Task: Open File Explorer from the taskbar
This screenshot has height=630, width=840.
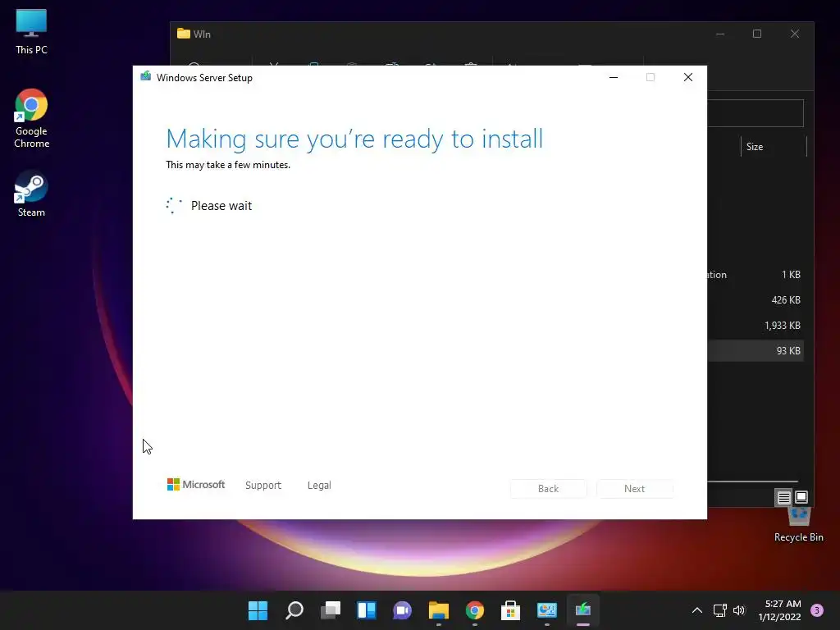Action: pos(438,610)
